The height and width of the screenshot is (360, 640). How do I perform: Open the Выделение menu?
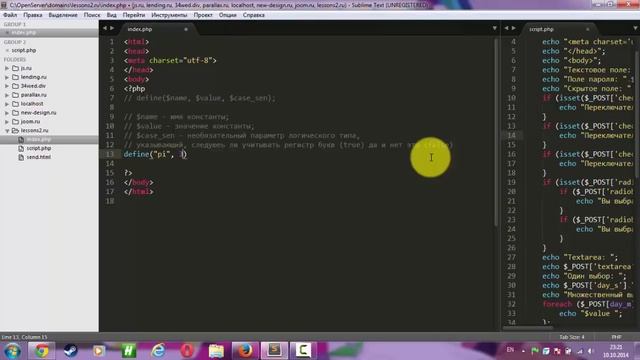(x=63, y=15)
